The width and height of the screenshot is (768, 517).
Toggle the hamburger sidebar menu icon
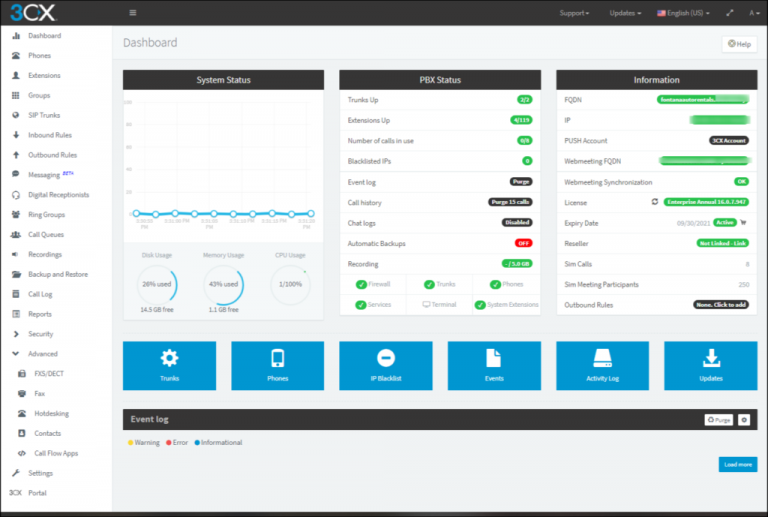(x=133, y=13)
